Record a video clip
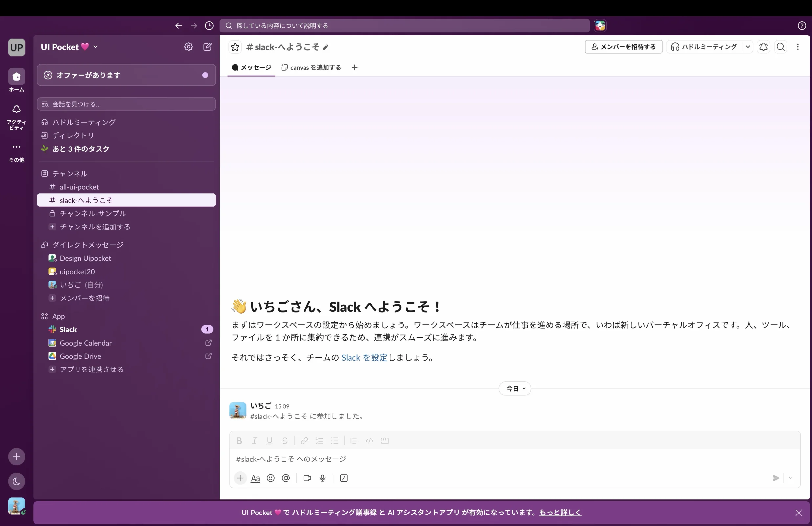The width and height of the screenshot is (812, 526). click(x=307, y=478)
